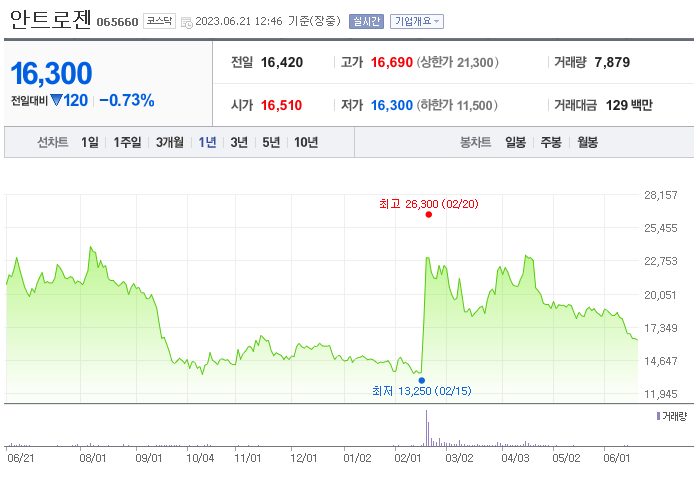Click the 2023.06.21 12:46 timestamp

(239, 21)
